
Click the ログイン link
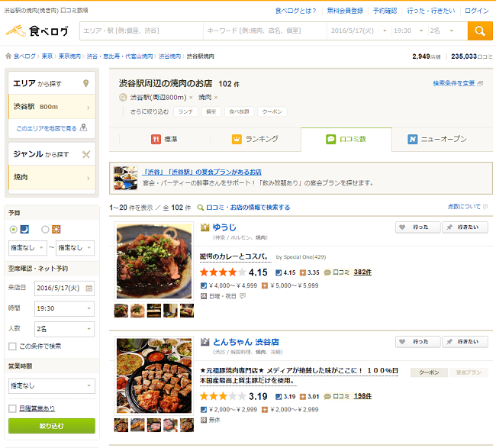[476, 11]
